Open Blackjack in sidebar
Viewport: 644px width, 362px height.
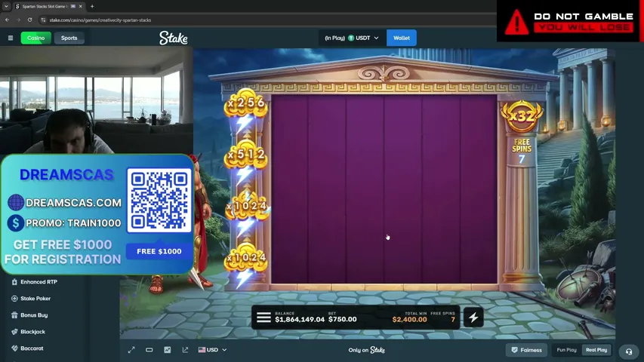[35, 332]
